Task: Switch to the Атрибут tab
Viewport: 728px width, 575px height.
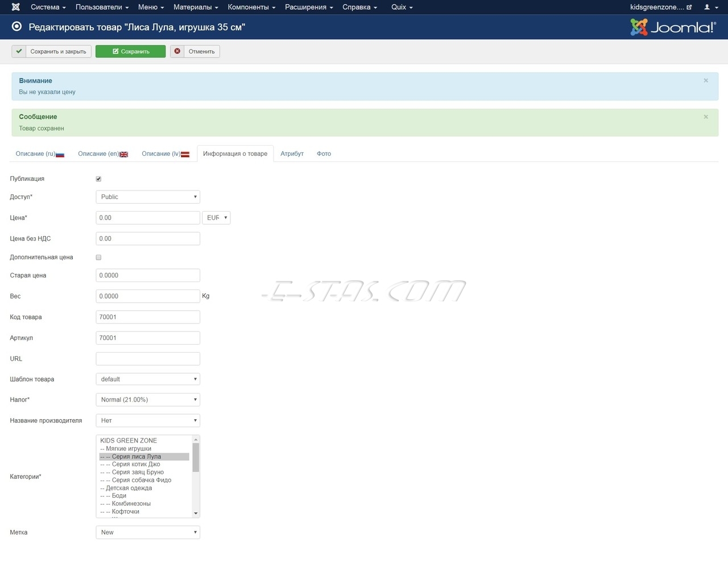Action: 292,154
